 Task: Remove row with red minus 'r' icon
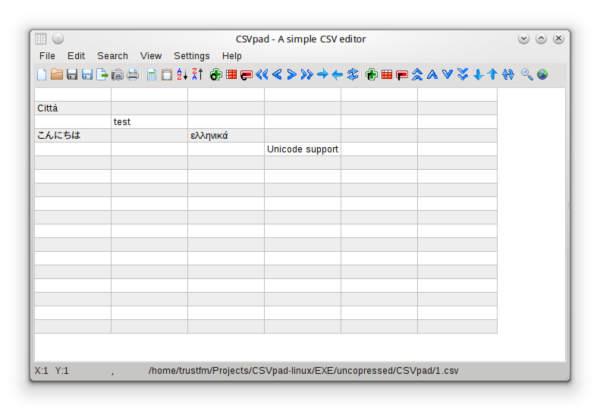coord(402,74)
